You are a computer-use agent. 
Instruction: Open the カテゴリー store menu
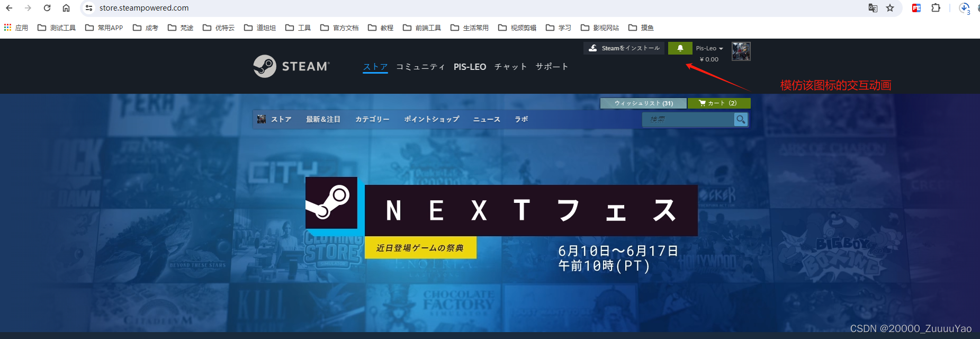tap(372, 119)
